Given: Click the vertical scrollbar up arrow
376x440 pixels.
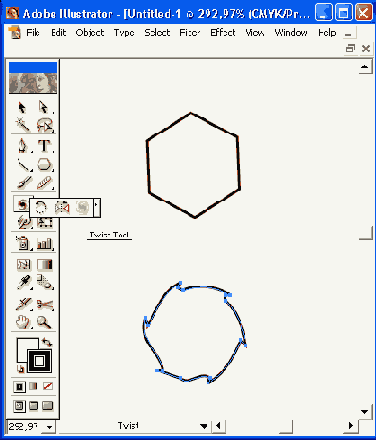Looking at the screenshot, I should (365, 67).
